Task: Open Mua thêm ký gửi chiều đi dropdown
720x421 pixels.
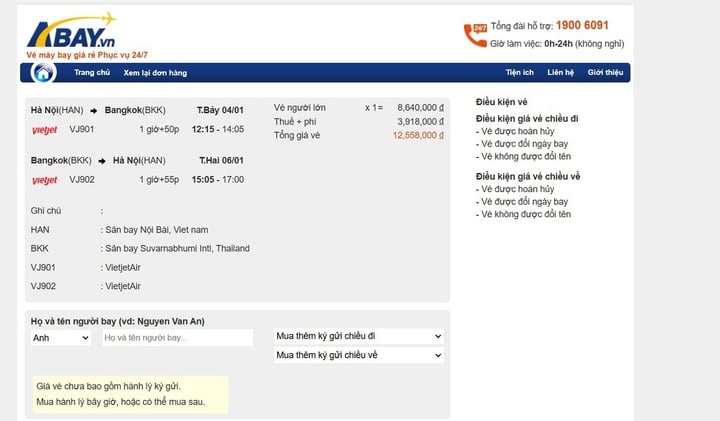Action: [x=358, y=336]
